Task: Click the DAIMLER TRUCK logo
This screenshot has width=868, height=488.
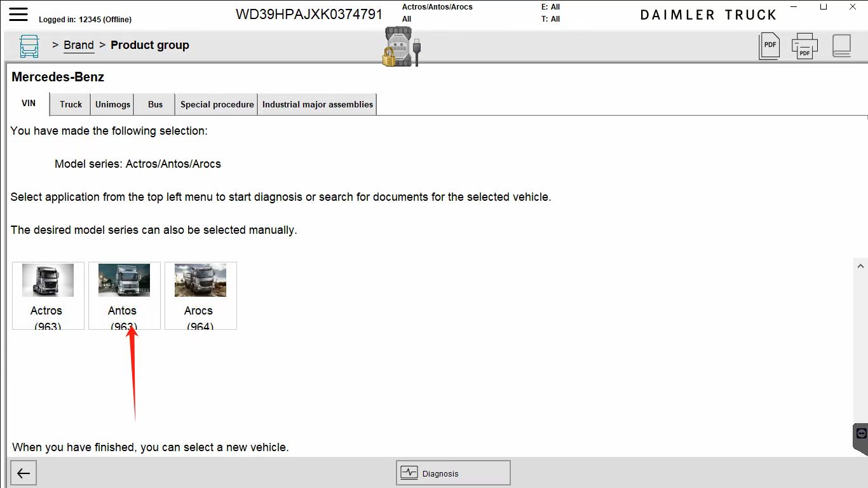Action: pyautogui.click(x=709, y=15)
